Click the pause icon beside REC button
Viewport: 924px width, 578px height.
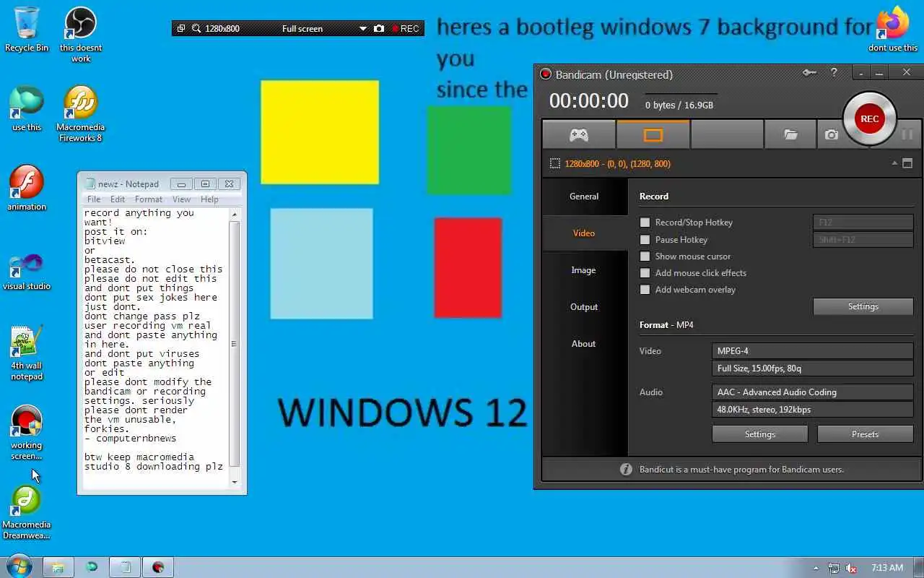pos(907,134)
